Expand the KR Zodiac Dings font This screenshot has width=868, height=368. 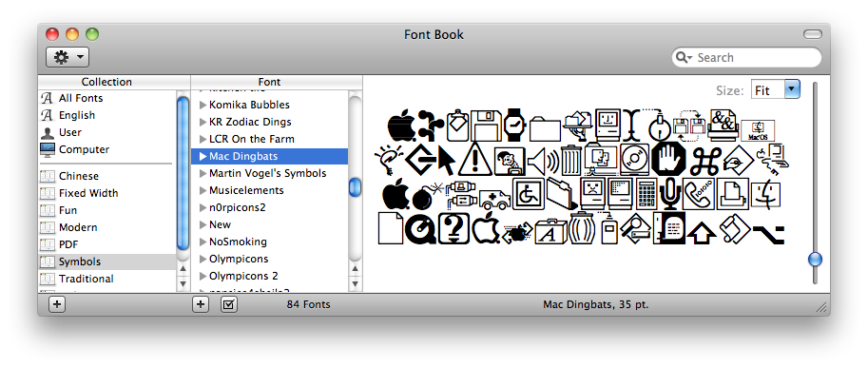(x=203, y=122)
